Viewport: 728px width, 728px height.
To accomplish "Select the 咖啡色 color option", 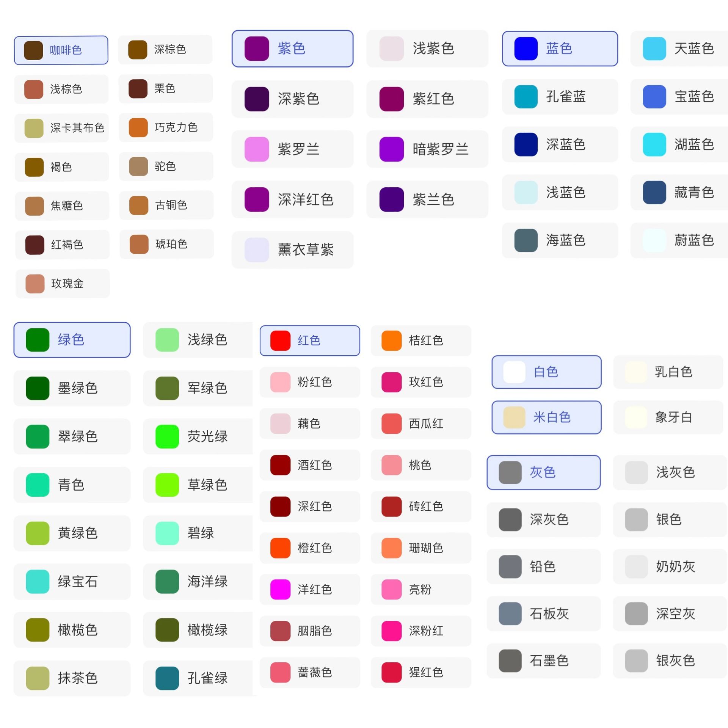I will 61,50.
